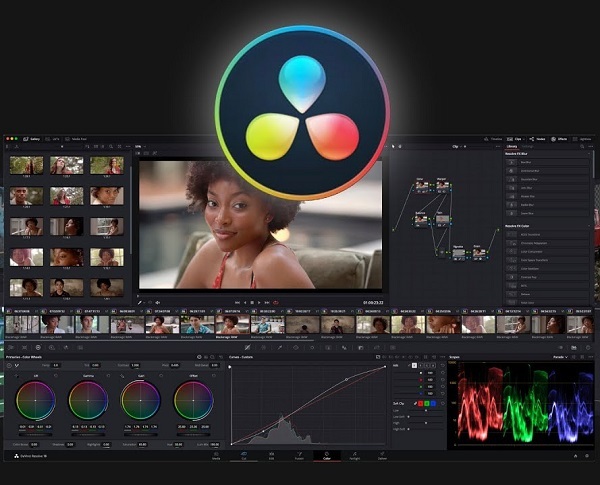Open effects library options three-dot menu
Screen dimensions: 600x485
click(591, 146)
